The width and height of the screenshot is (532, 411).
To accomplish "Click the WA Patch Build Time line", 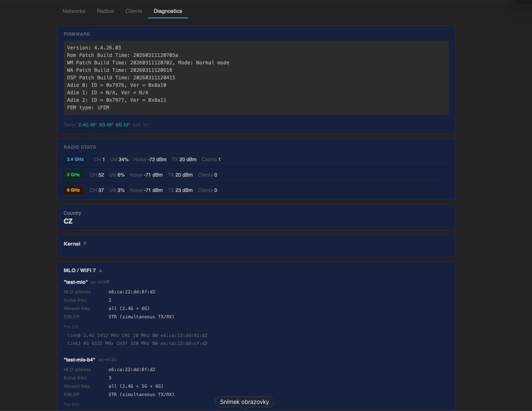I will coord(119,70).
